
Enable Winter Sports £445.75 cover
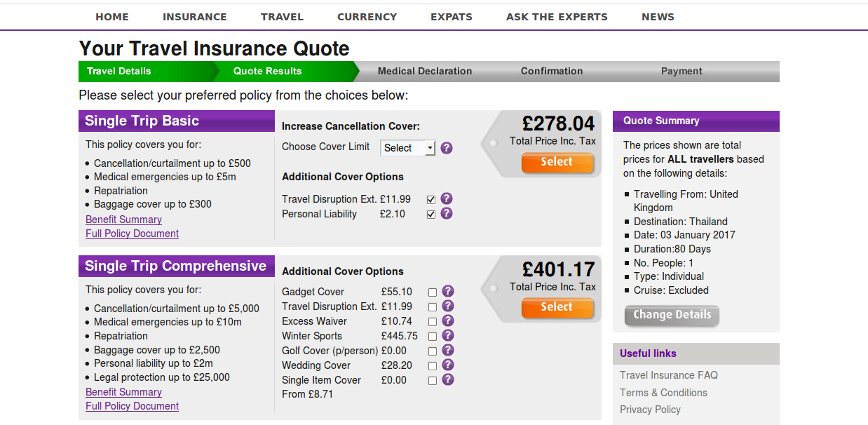[433, 337]
